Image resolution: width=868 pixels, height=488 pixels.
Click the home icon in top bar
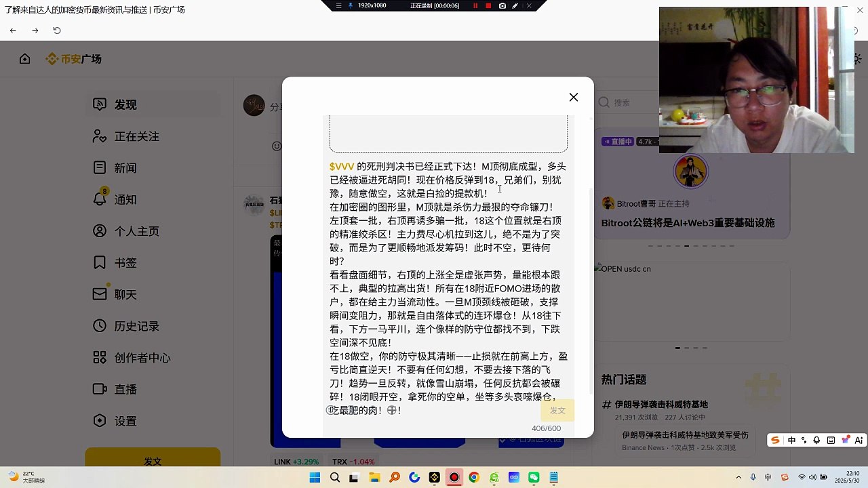(25, 59)
